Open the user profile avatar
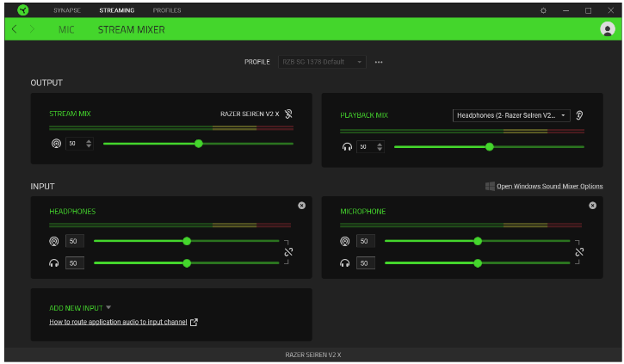624x364 pixels. click(608, 29)
